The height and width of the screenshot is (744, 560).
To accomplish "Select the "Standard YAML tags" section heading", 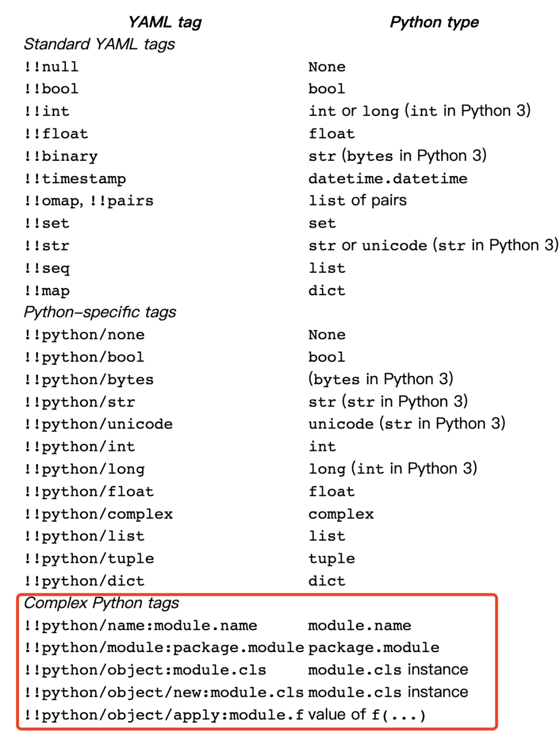I will coord(99,44).
